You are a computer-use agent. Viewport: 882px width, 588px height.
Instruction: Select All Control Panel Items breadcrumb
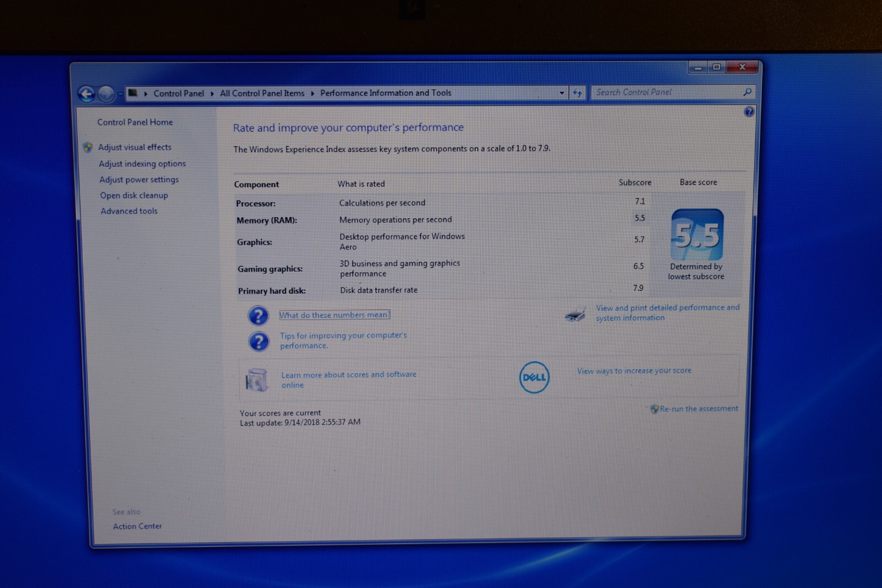pos(262,93)
